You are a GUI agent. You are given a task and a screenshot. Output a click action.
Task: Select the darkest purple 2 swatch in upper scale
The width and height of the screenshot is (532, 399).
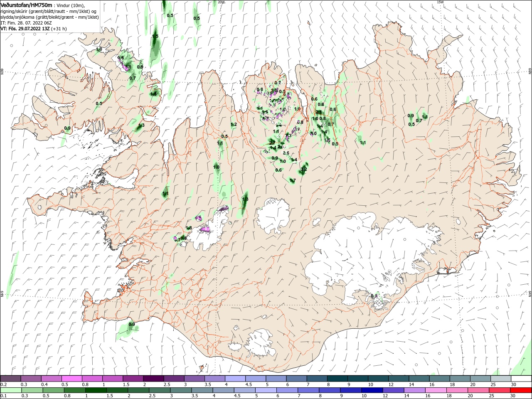(x=153, y=379)
